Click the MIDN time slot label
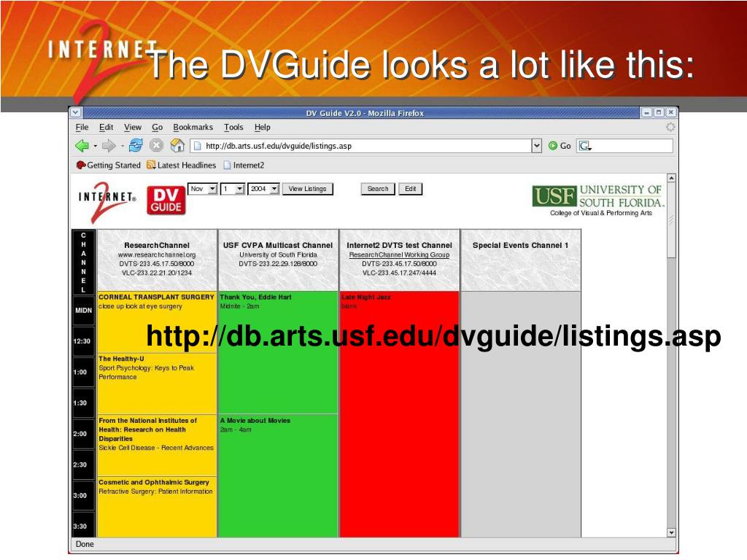747x560 pixels. pos(83,310)
